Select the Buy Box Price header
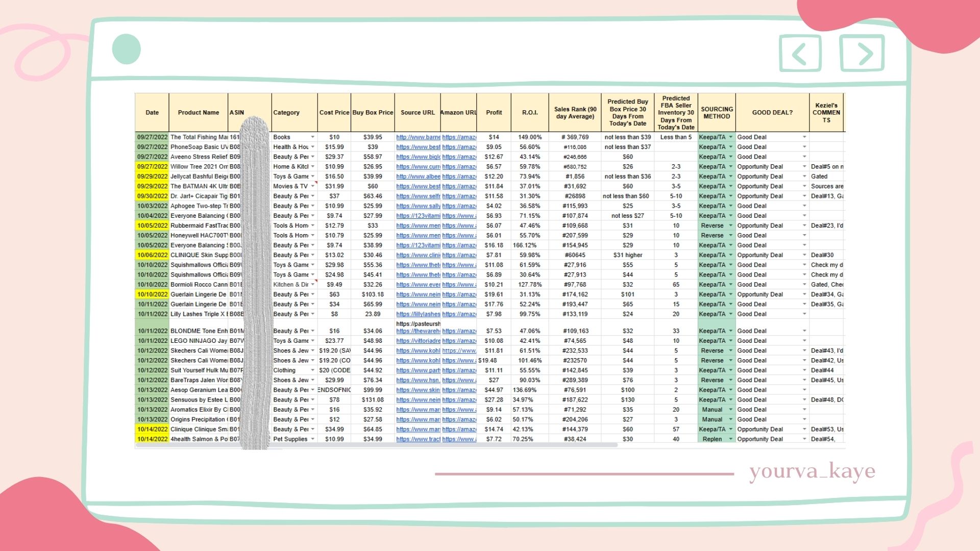The width and height of the screenshot is (980, 551). coord(373,113)
